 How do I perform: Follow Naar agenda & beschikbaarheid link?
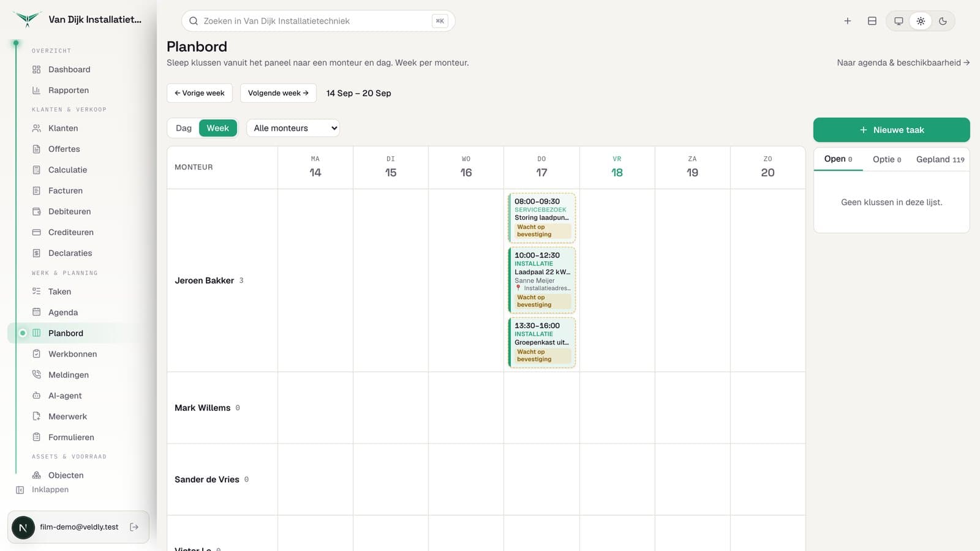click(903, 63)
